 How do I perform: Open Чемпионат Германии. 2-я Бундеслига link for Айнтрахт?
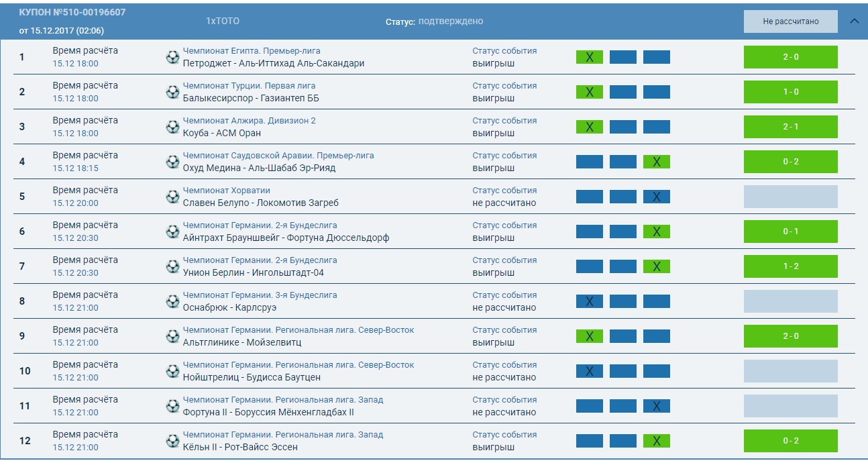click(x=260, y=225)
